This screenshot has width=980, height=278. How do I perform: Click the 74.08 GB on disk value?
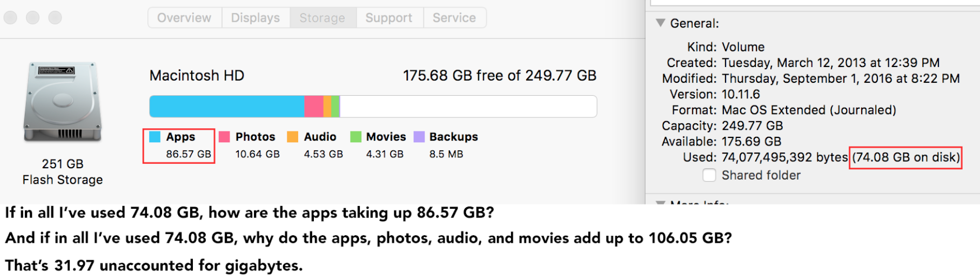(x=905, y=157)
